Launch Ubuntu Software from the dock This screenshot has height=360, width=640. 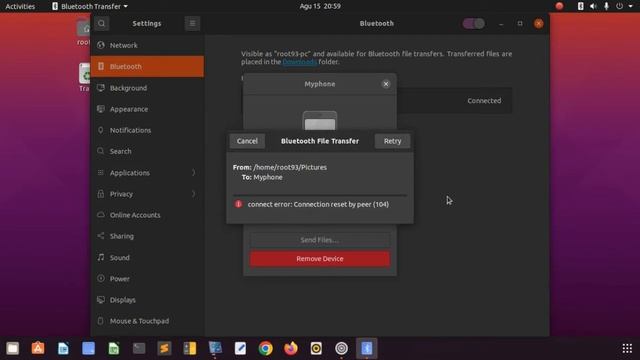[x=38, y=348]
